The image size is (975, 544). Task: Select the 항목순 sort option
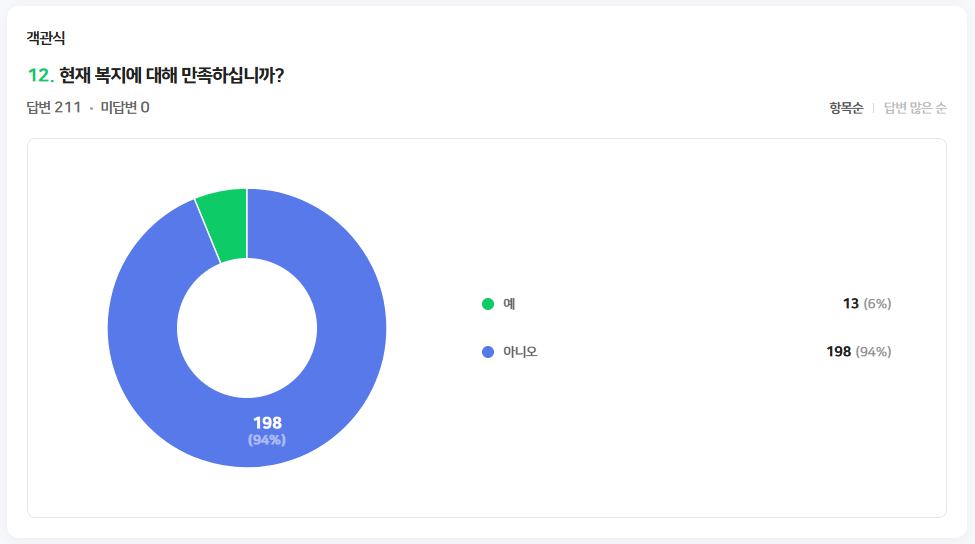tap(845, 108)
